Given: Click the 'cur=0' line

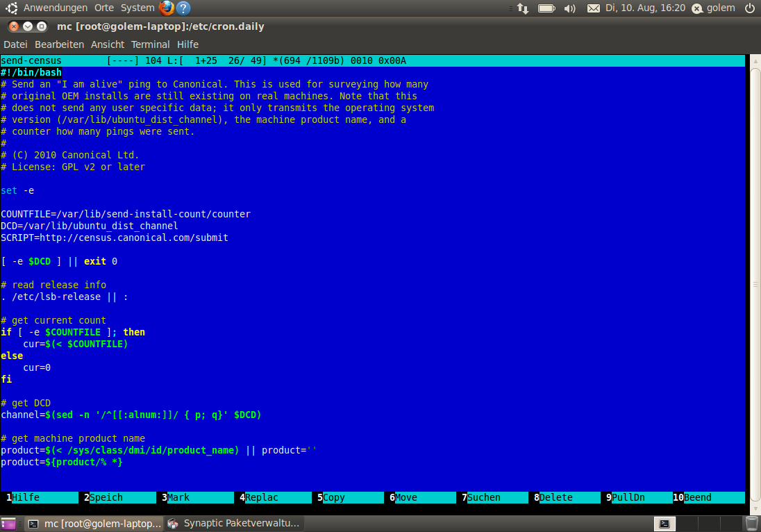Looking at the screenshot, I should [37, 368].
